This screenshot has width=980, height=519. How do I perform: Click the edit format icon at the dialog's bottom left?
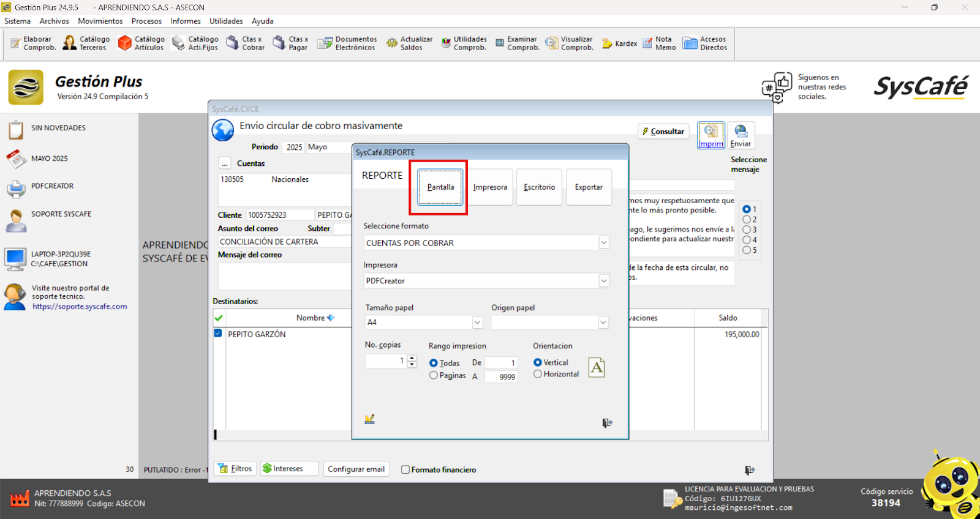pyautogui.click(x=370, y=419)
